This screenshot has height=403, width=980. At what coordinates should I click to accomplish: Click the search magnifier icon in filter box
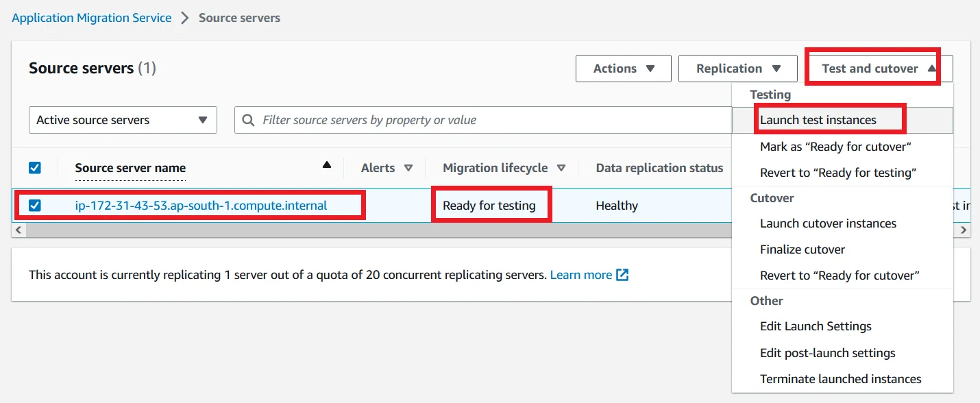pyautogui.click(x=249, y=120)
